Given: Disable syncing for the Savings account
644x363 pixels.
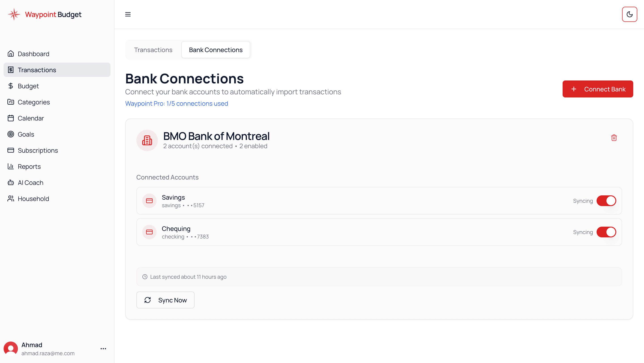Looking at the screenshot, I should click(x=606, y=201).
